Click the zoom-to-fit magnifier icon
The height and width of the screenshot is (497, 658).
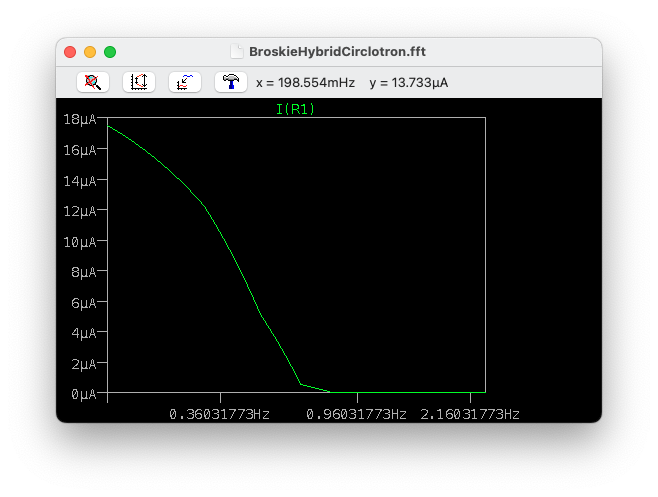[93, 82]
